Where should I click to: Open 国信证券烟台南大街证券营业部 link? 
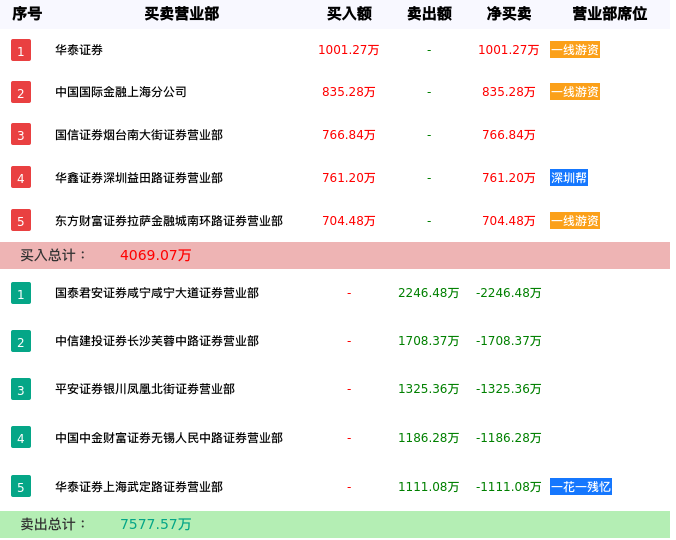(x=139, y=135)
